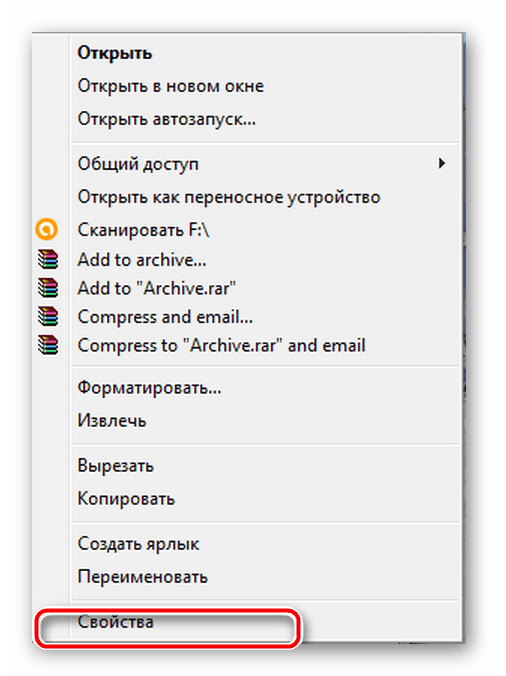Select Копировать menu entry

(x=126, y=499)
